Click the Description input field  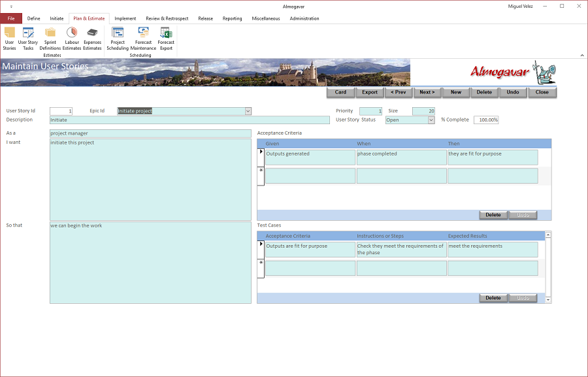189,120
